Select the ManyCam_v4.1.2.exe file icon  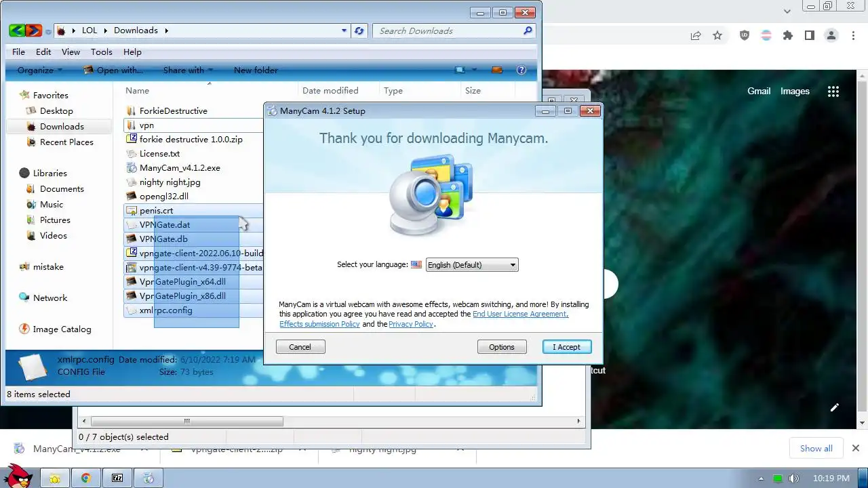(132, 167)
